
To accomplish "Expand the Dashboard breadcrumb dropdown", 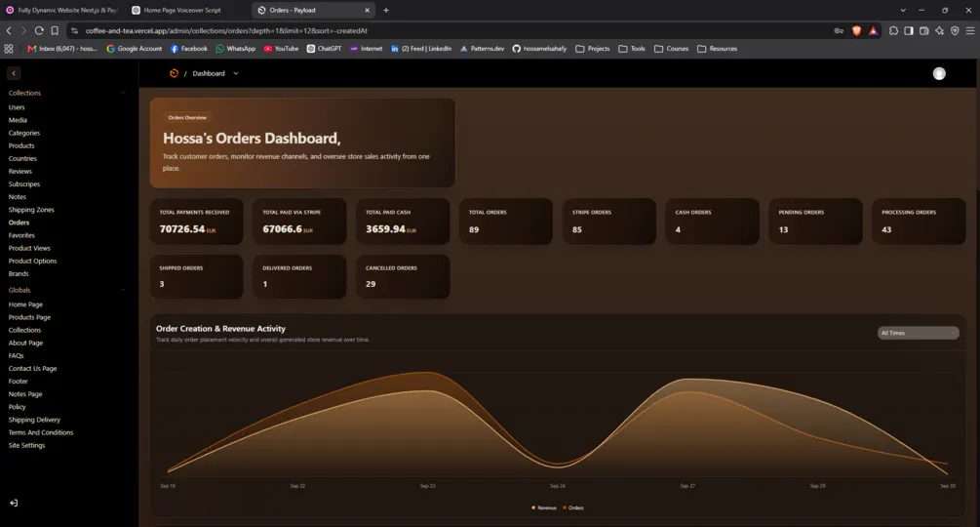I will 236,74.
